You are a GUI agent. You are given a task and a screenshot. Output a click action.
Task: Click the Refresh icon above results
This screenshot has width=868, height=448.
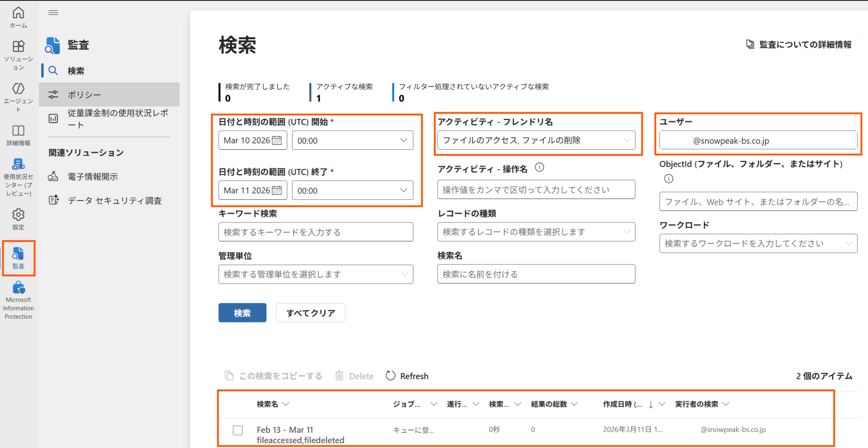(x=391, y=376)
